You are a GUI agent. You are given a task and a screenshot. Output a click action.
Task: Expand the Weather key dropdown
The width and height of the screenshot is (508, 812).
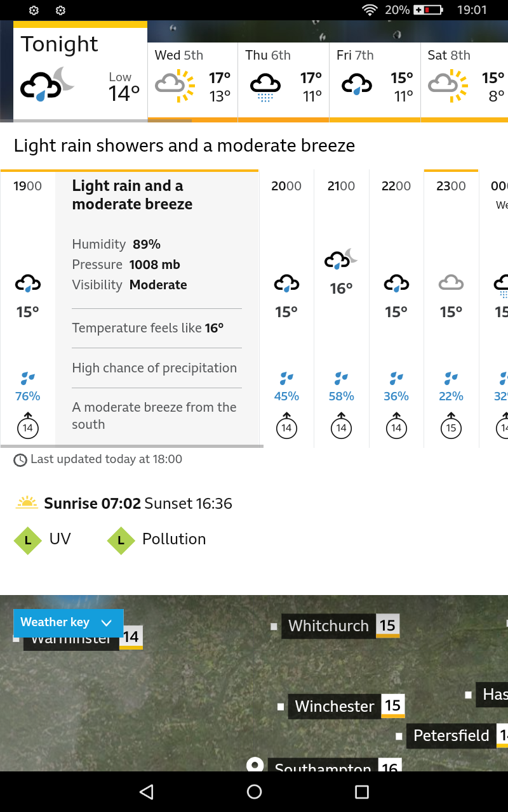pos(68,622)
